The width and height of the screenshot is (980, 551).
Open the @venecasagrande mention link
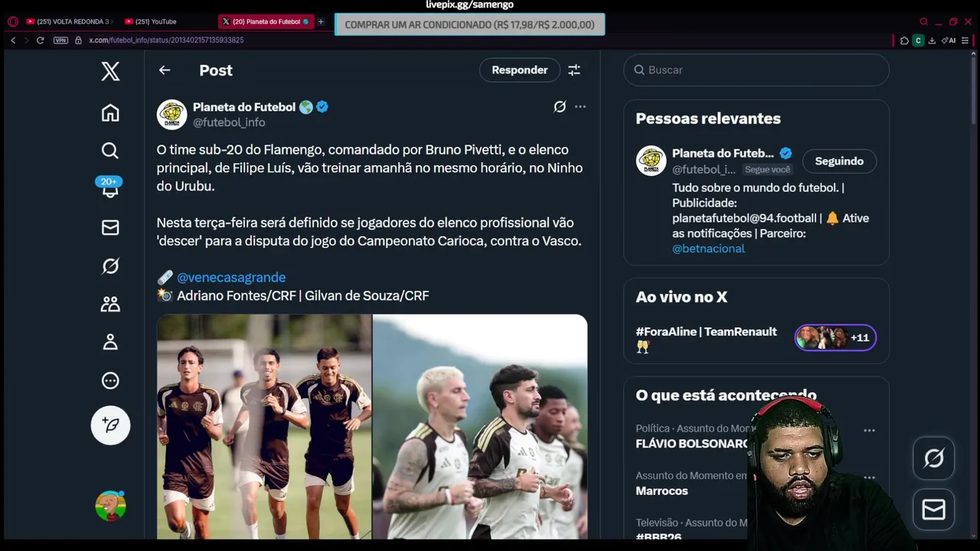(x=231, y=278)
